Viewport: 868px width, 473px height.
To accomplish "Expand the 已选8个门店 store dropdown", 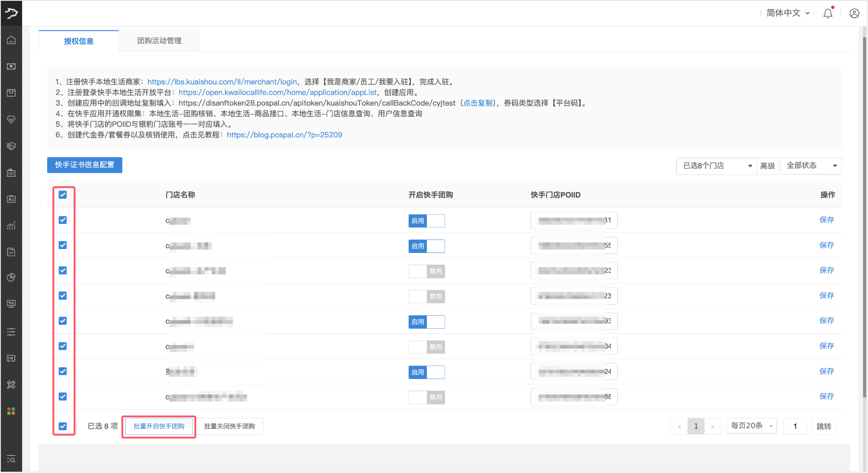I will point(716,166).
